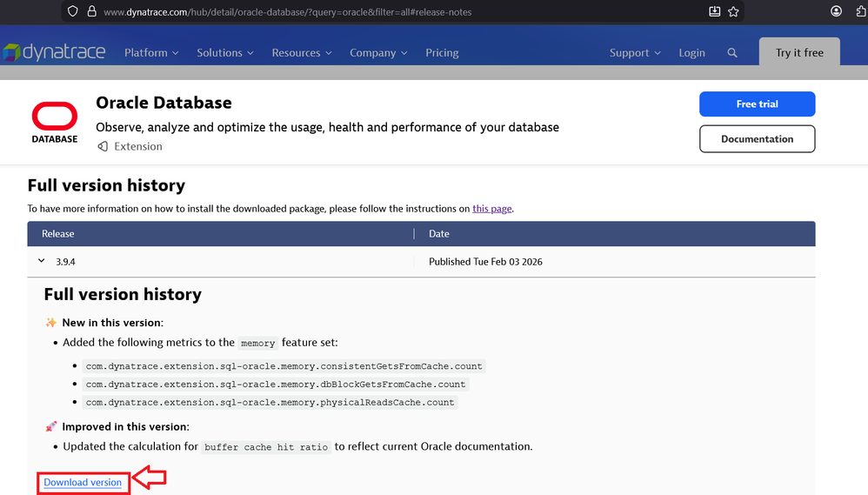Click the consistentGetsFromCache.count metric
The height and width of the screenshot is (495, 868).
284,366
